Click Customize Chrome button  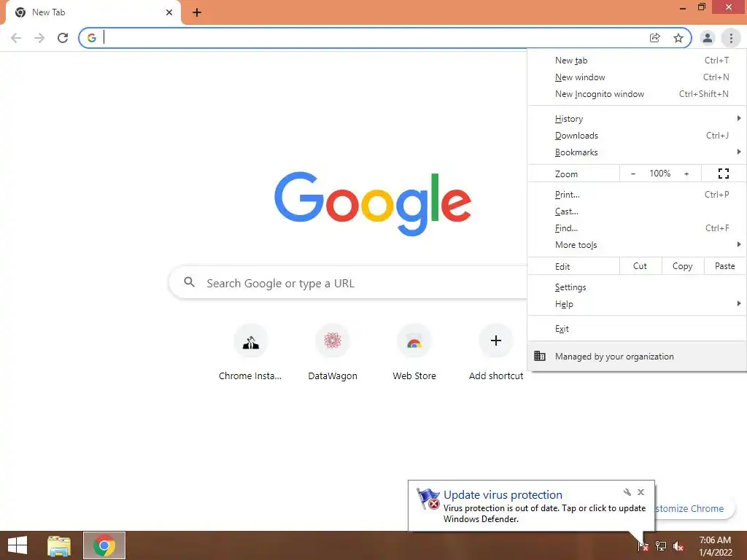pos(694,508)
